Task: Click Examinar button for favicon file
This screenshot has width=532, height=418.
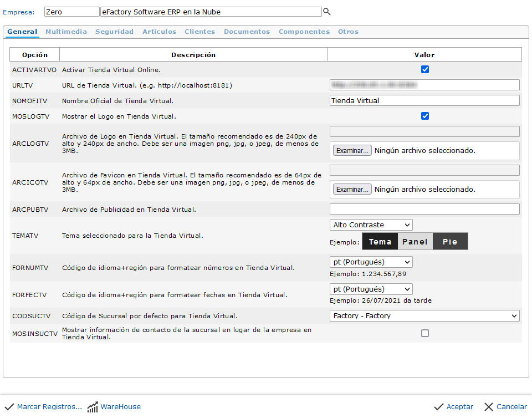Action: 352,190
